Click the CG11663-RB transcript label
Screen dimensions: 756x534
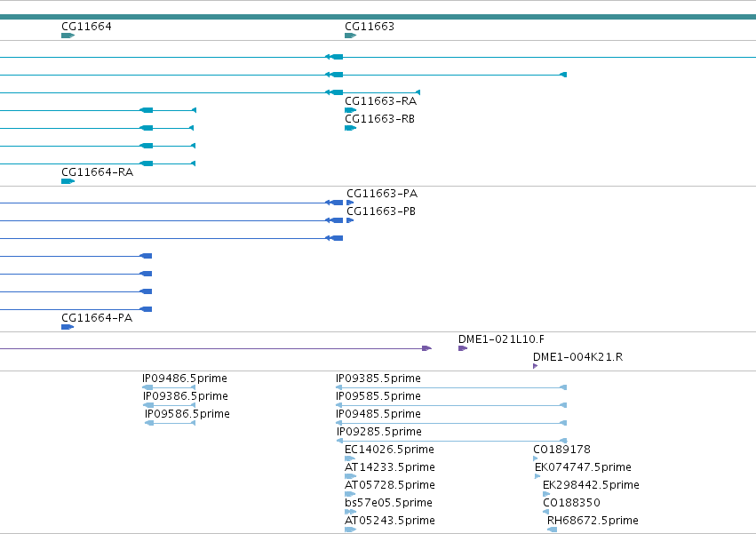pyautogui.click(x=379, y=119)
